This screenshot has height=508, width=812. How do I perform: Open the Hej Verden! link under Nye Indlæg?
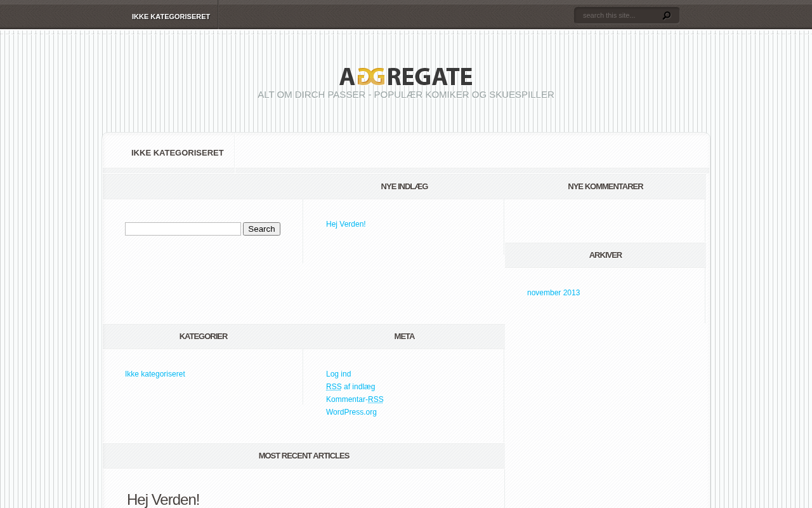pyautogui.click(x=346, y=224)
